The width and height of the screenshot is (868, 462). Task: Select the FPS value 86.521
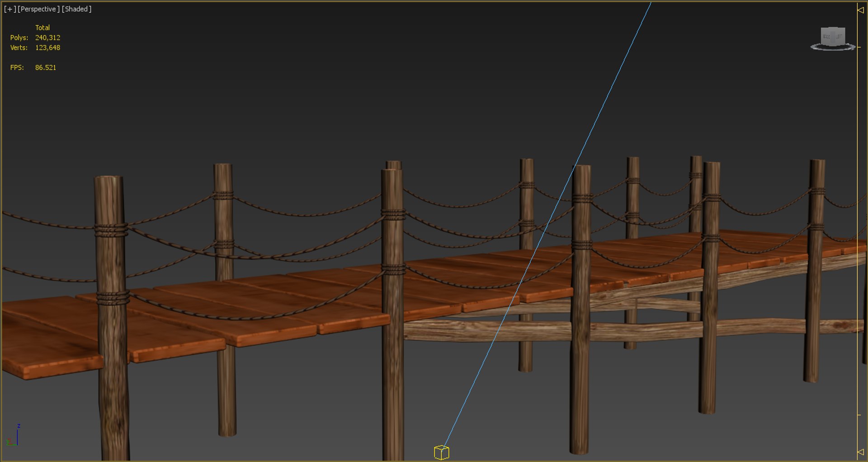click(x=46, y=67)
